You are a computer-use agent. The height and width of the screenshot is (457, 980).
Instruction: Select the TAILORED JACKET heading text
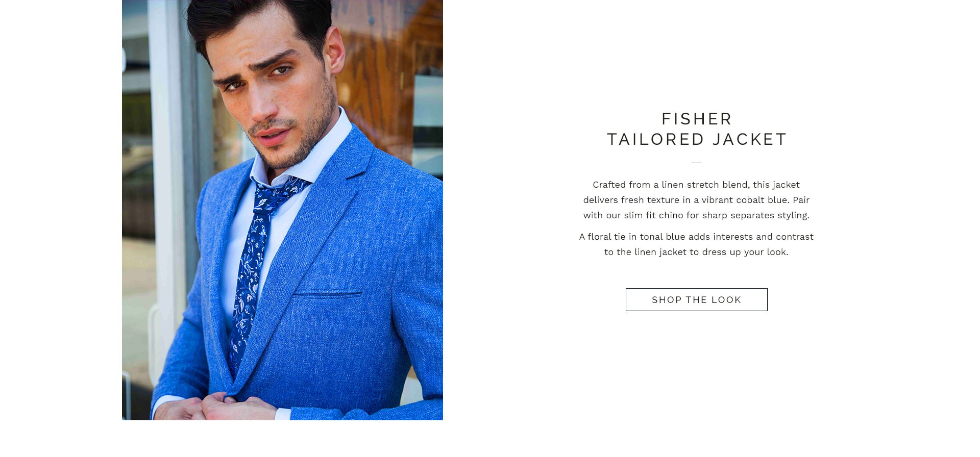coord(697,139)
